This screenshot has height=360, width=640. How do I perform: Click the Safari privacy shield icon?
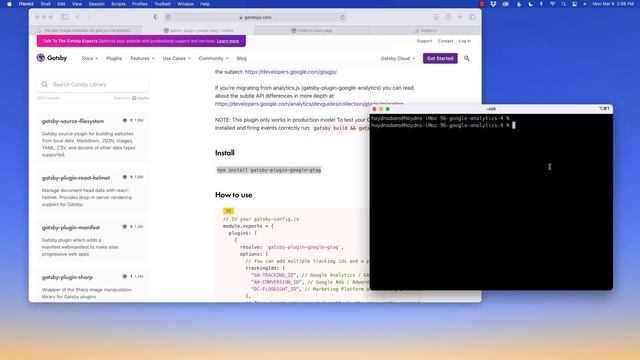coord(156,17)
